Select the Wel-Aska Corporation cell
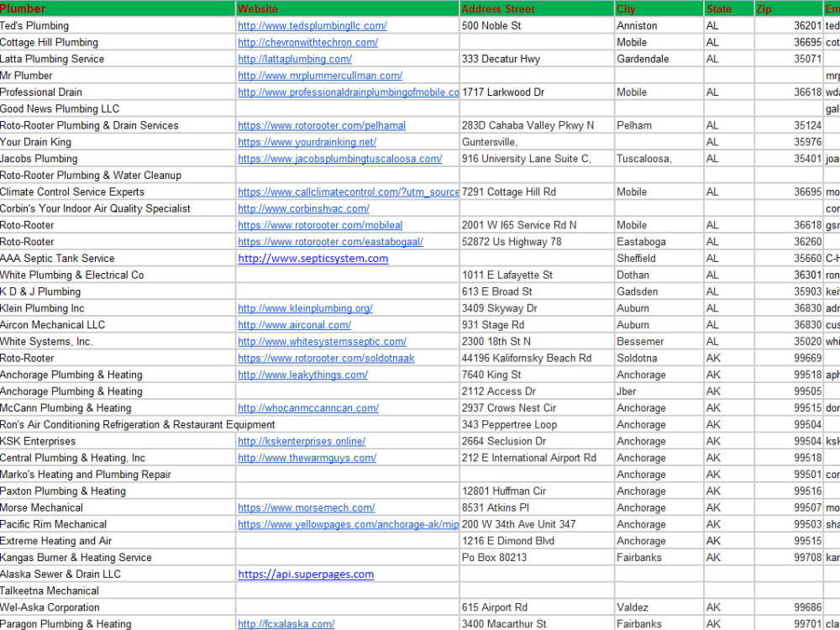The height and width of the screenshot is (630, 840). pos(118,607)
